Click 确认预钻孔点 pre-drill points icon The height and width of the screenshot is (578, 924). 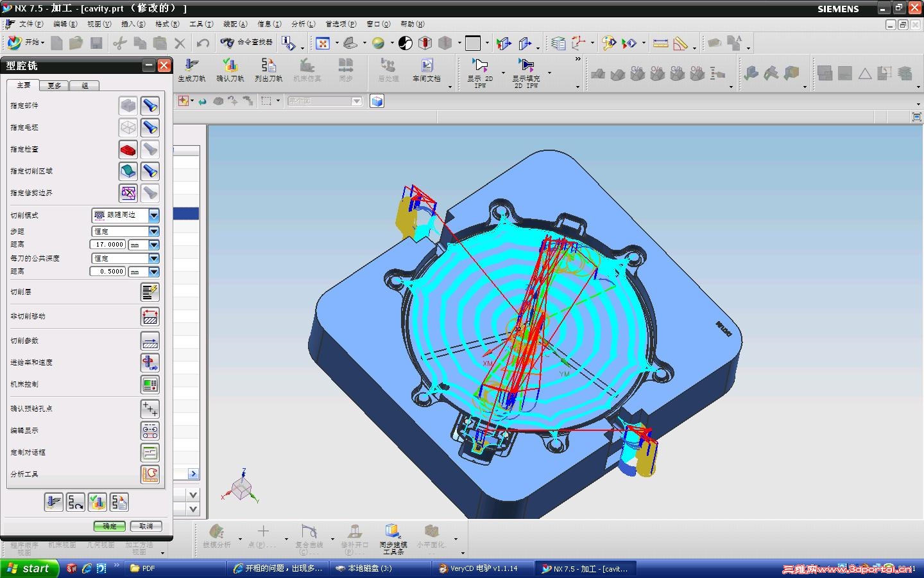point(150,409)
